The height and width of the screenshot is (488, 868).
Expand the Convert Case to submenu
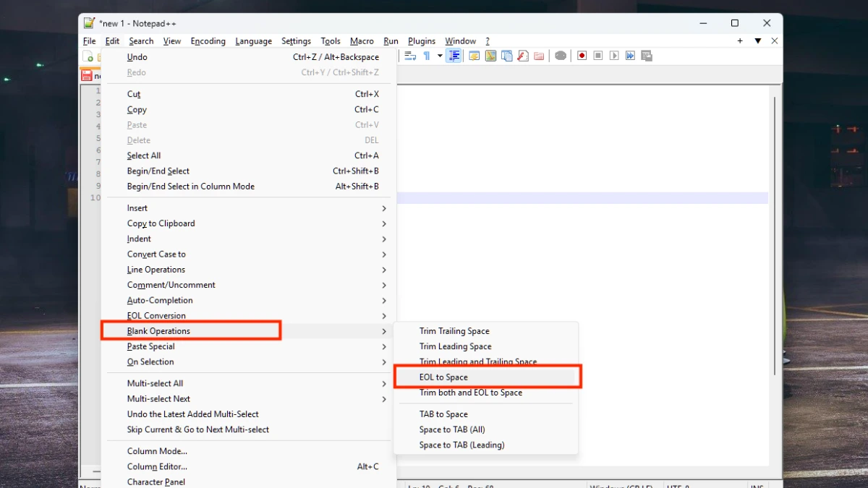coord(249,254)
